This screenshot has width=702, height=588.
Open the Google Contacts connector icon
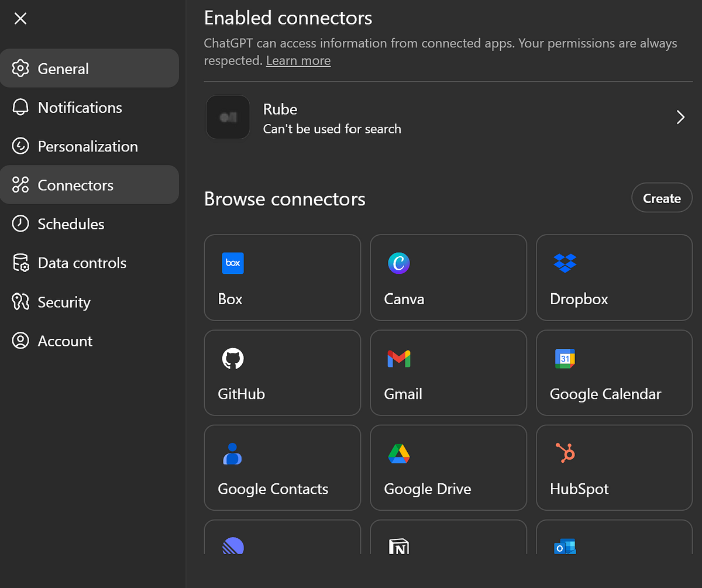(x=233, y=453)
